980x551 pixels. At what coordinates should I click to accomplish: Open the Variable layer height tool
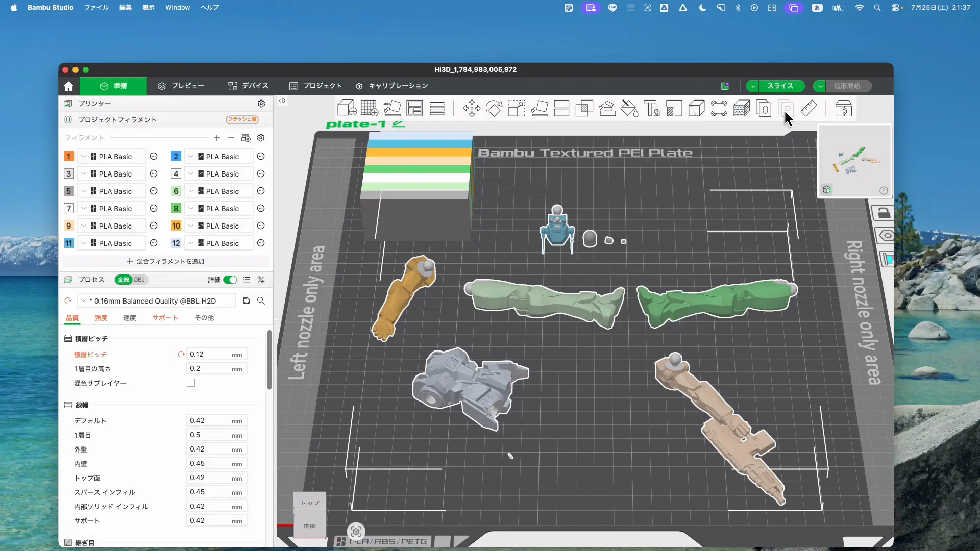click(x=437, y=108)
